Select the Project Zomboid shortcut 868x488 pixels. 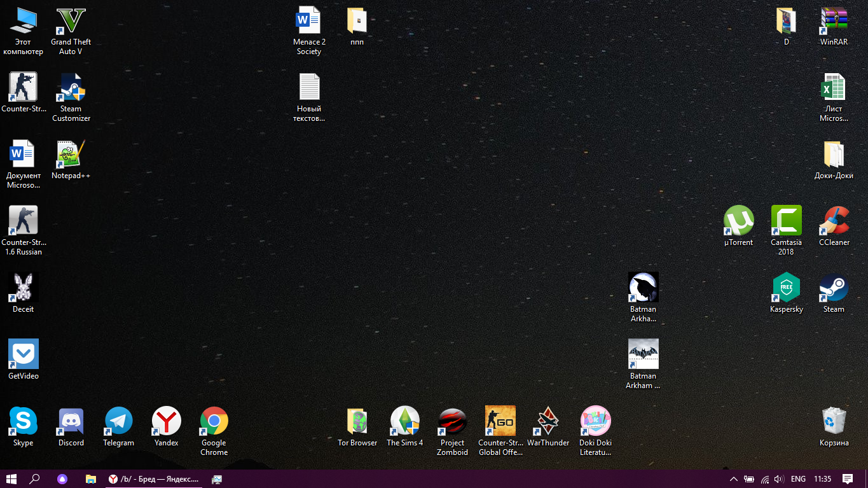[452, 431]
